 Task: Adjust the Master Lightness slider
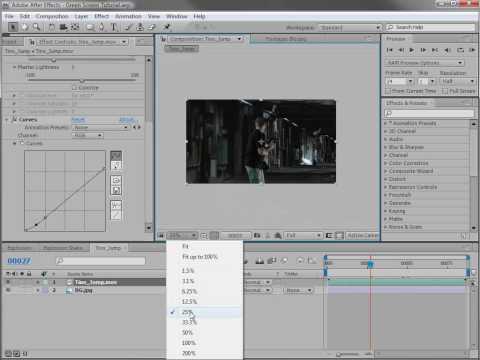(82, 81)
